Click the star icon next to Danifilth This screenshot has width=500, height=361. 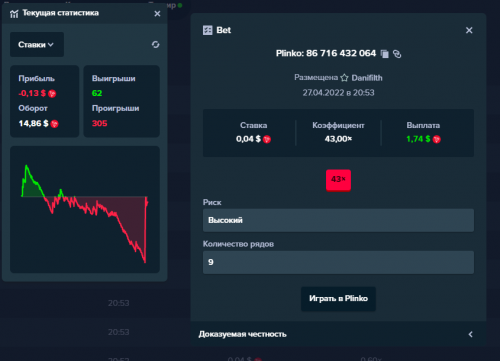(344, 78)
